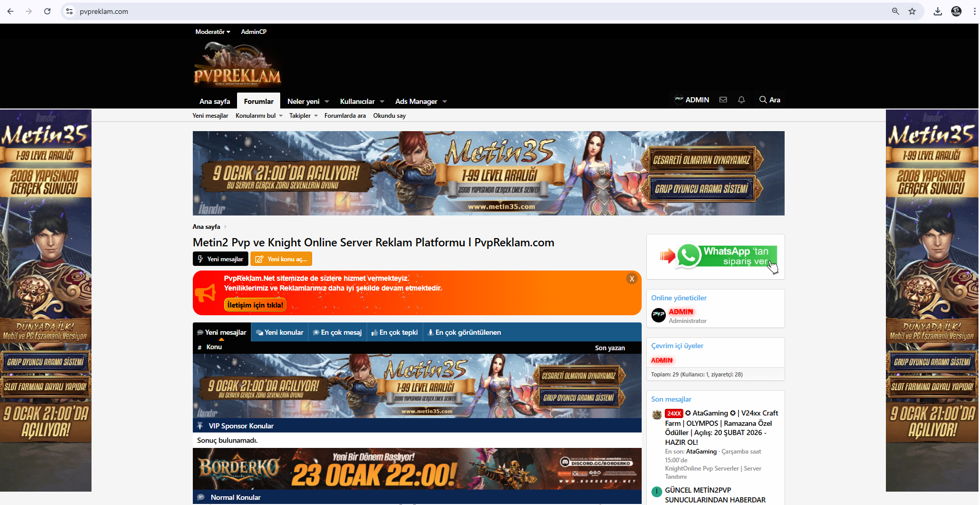Click the İletişim için tıkla button
The width and height of the screenshot is (980, 505).
[255, 305]
